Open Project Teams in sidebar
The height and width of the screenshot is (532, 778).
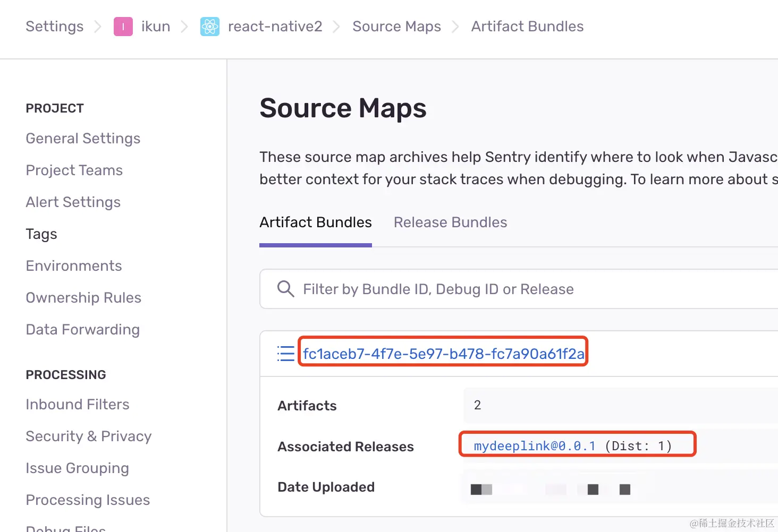pyautogui.click(x=74, y=170)
